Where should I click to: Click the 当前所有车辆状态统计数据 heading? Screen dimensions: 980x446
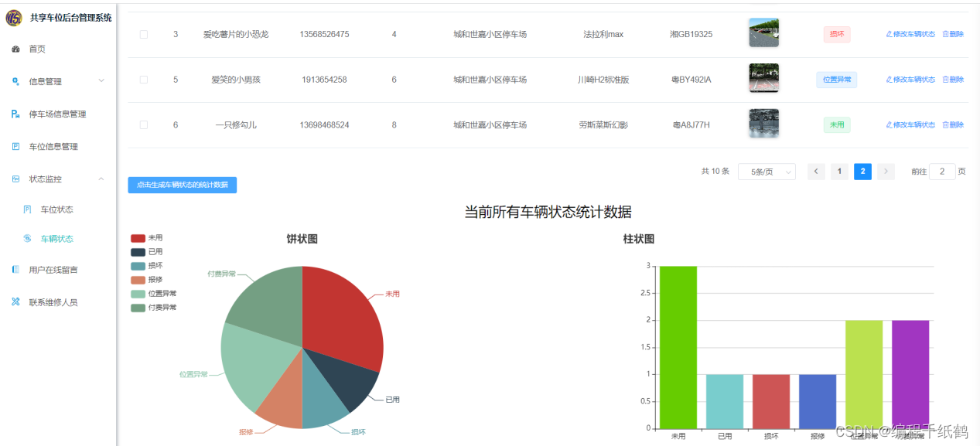click(548, 212)
